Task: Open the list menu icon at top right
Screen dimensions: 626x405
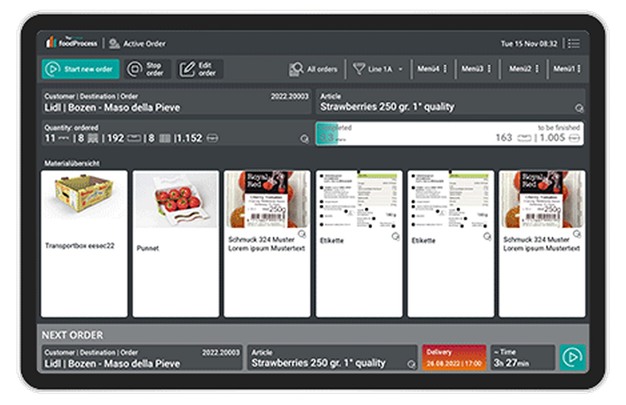Action: click(x=573, y=43)
